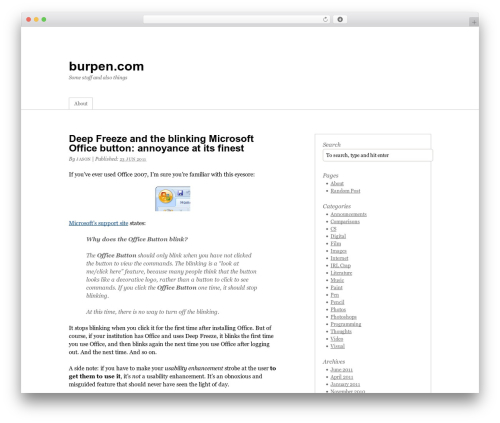Browse the Photos category
Image resolution: width=500 pixels, height=423 pixels.
pos(338,309)
